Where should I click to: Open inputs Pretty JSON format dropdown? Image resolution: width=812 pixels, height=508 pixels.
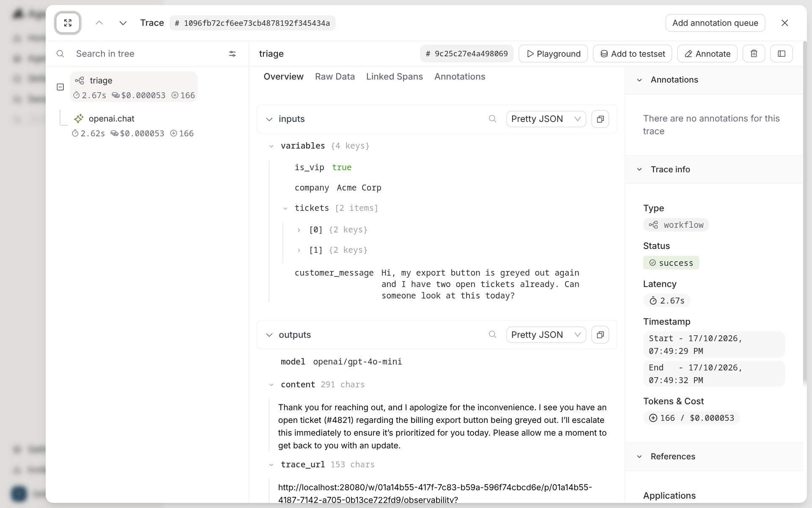[x=546, y=119]
